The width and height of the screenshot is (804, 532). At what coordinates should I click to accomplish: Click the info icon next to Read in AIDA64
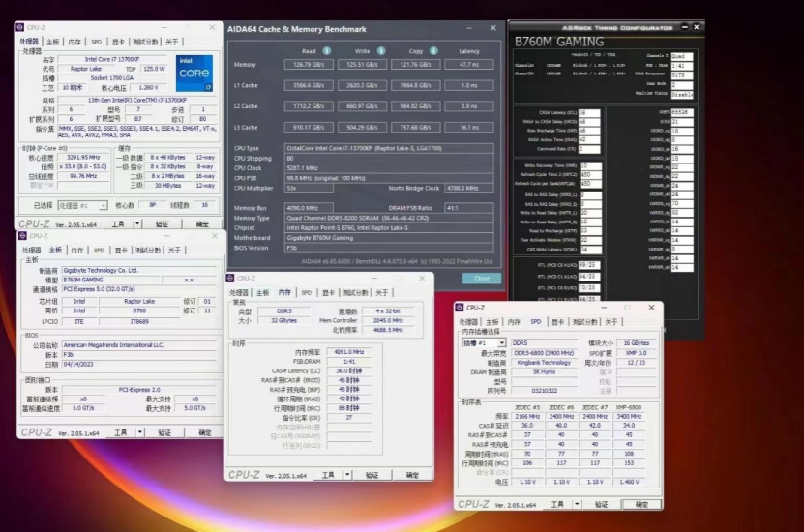[327, 50]
